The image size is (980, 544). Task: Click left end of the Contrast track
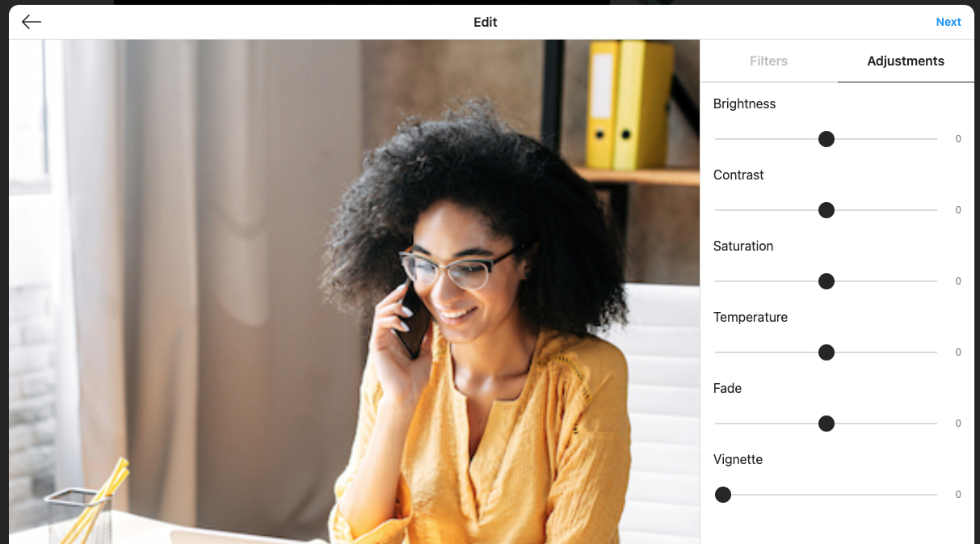(718, 210)
